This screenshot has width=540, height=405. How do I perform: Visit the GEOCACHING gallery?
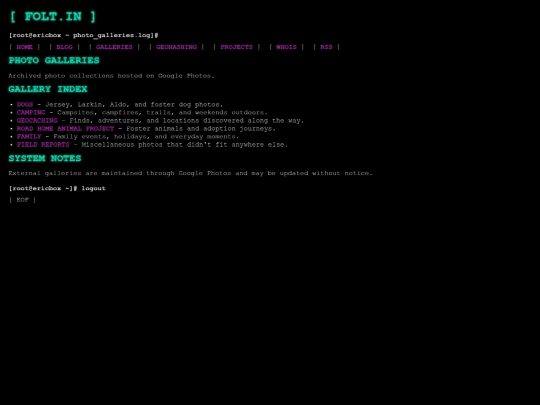37,121
